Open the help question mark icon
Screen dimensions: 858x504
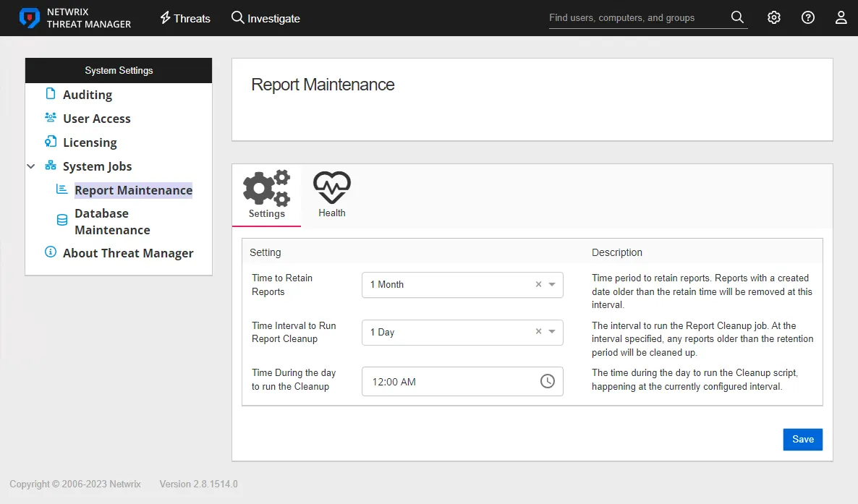click(807, 17)
